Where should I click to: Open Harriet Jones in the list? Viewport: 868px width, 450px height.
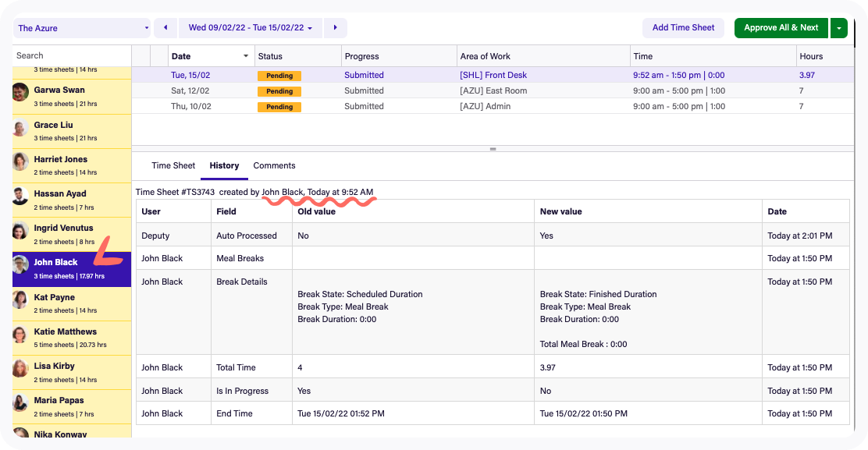point(72,166)
